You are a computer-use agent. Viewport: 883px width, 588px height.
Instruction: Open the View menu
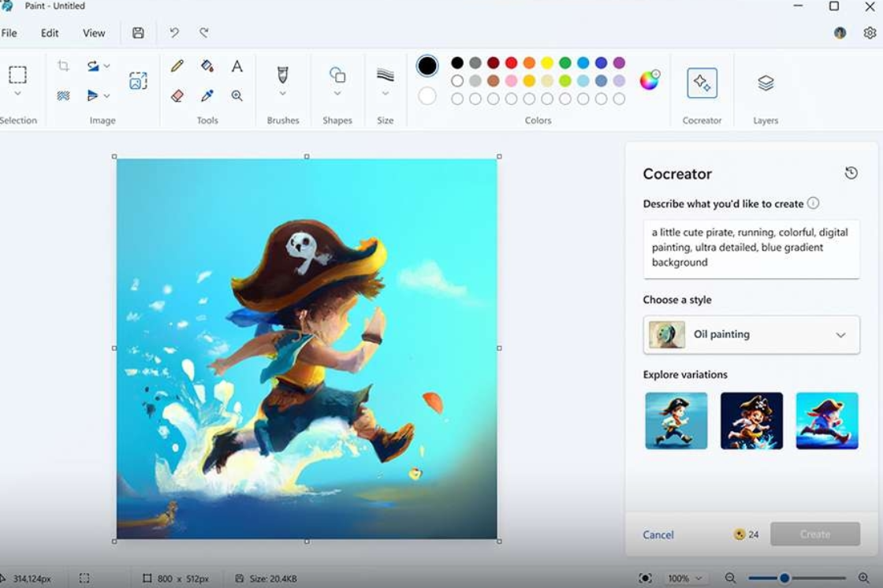[x=94, y=33]
